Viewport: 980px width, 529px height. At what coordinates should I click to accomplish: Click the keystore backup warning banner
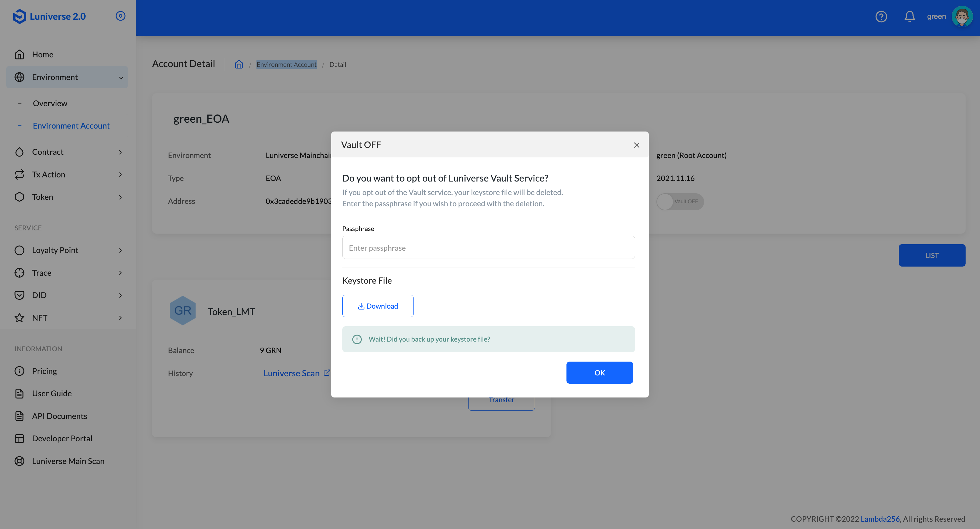pyautogui.click(x=488, y=339)
